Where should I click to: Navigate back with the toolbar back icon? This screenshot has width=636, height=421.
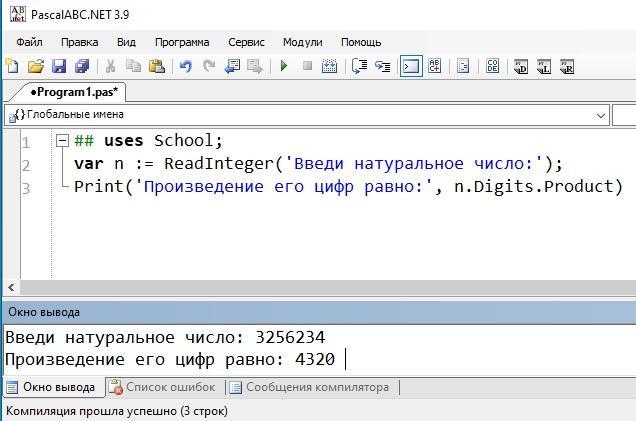tap(232, 66)
